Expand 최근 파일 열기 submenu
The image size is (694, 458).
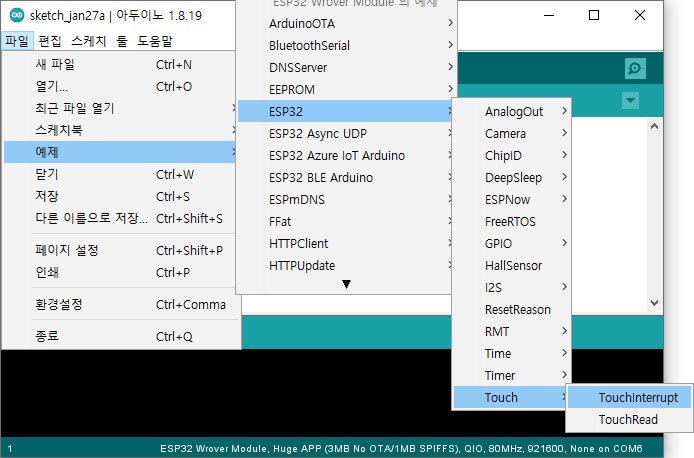120,108
